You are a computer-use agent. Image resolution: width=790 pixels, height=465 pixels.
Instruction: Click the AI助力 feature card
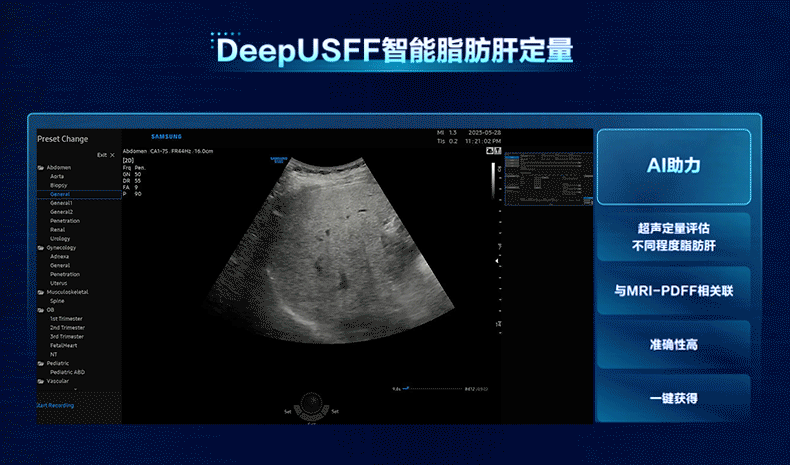pos(674,167)
